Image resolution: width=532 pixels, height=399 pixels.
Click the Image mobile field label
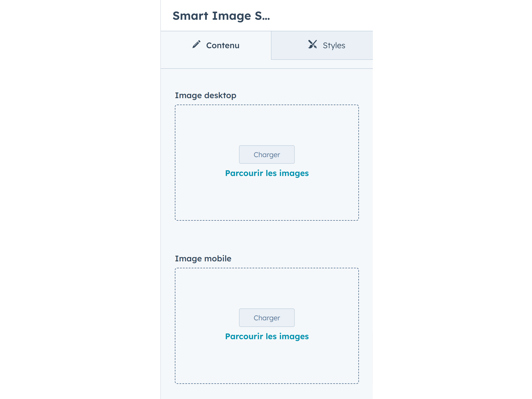coord(203,258)
